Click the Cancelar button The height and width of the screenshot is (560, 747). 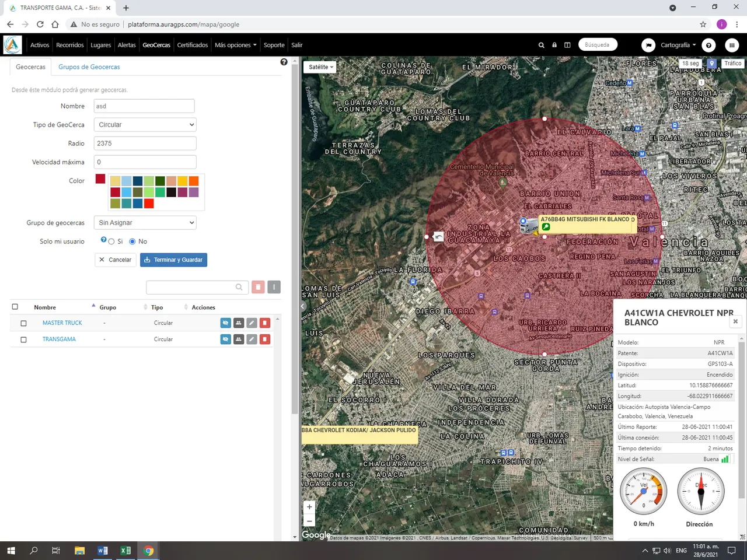[115, 260]
